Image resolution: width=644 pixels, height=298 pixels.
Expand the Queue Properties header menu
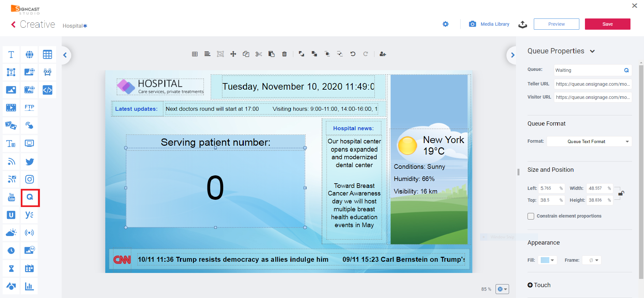tap(592, 51)
